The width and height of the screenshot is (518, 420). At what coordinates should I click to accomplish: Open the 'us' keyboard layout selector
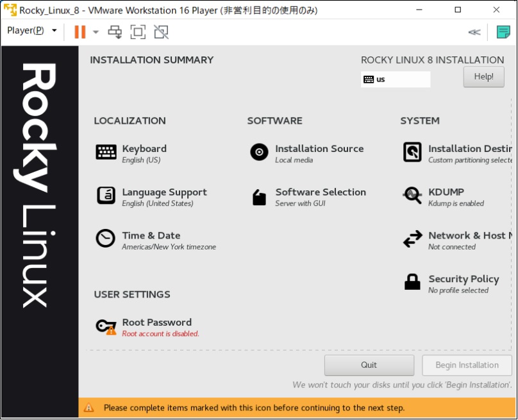click(x=395, y=78)
